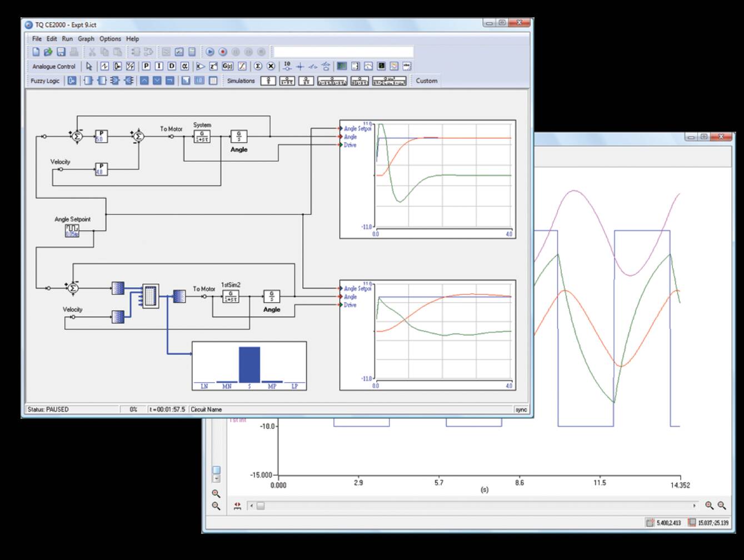Click the zoom-in magnifier in graph window
The image size is (744, 560).
coord(216,492)
